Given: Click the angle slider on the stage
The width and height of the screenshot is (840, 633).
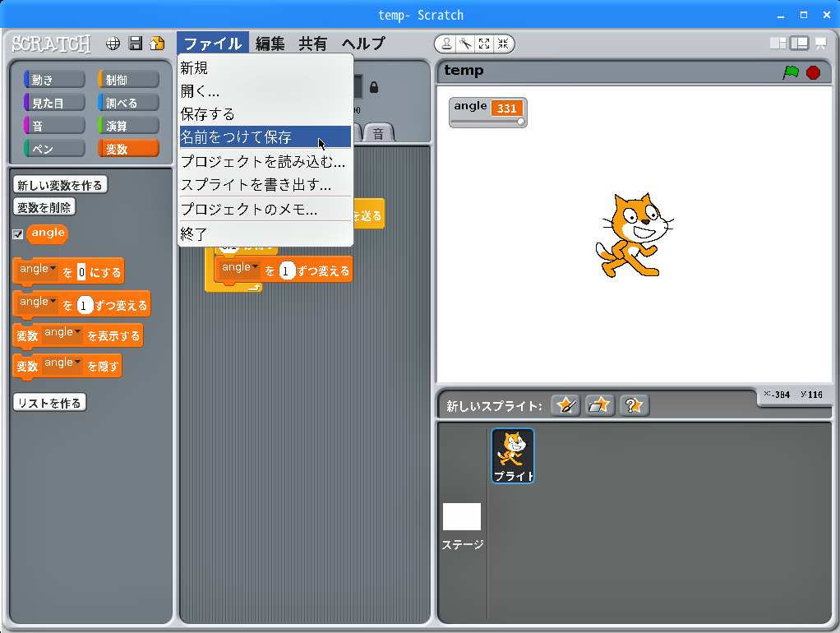Looking at the screenshot, I should coord(487,122).
